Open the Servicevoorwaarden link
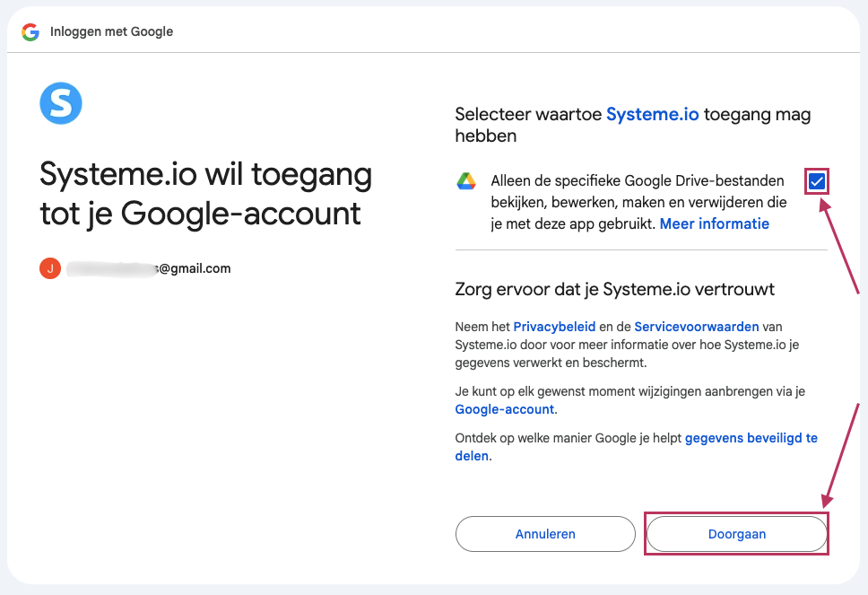Viewport: 868px width, 595px height. click(696, 327)
